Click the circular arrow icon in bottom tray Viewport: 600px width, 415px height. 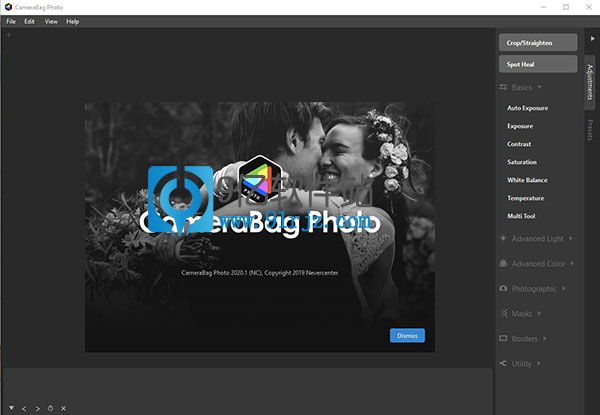pyautogui.click(x=51, y=408)
